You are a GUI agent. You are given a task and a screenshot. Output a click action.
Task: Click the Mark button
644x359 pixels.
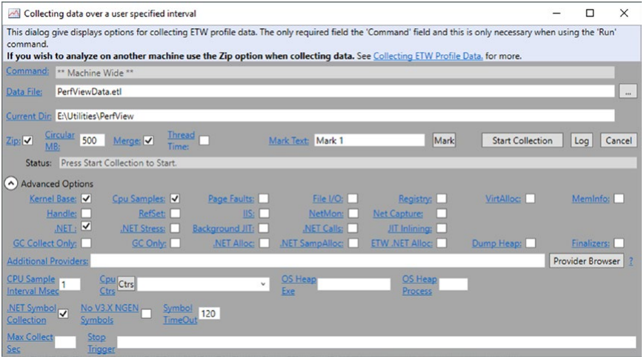tap(444, 141)
